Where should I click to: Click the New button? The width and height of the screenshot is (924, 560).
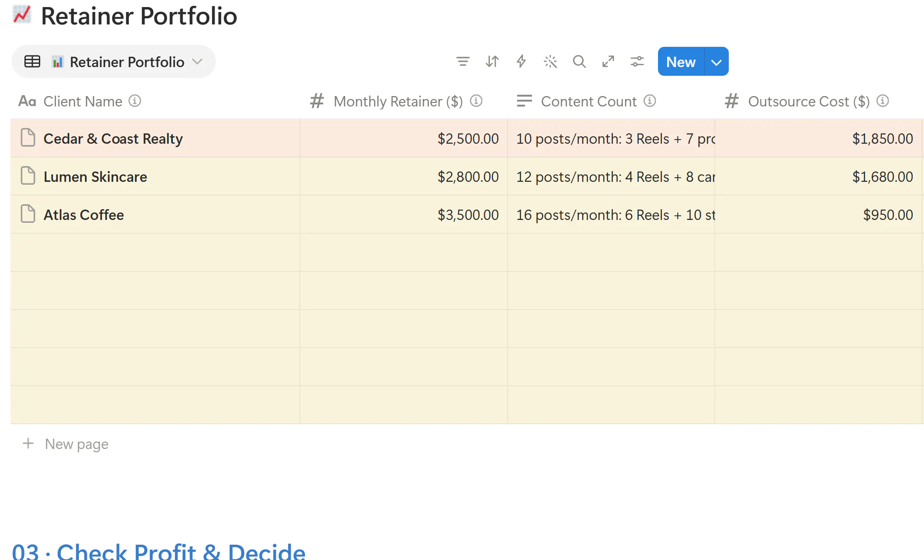(x=681, y=62)
